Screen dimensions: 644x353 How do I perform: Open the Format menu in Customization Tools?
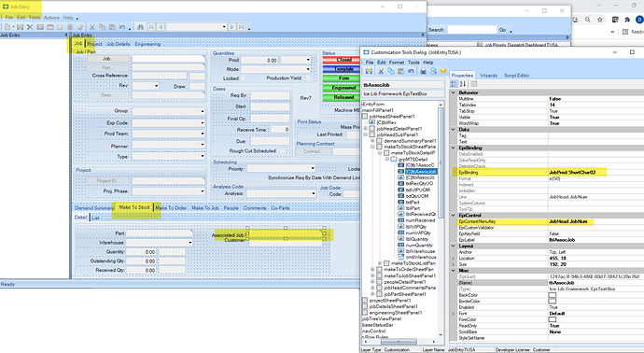point(397,63)
